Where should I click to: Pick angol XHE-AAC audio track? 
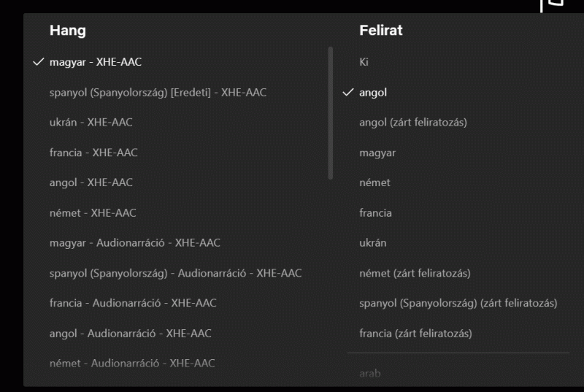tap(91, 182)
